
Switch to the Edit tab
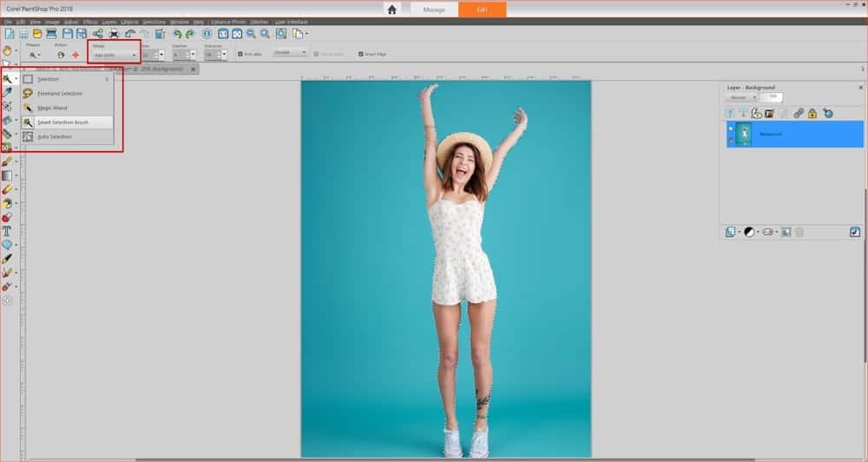483,10
